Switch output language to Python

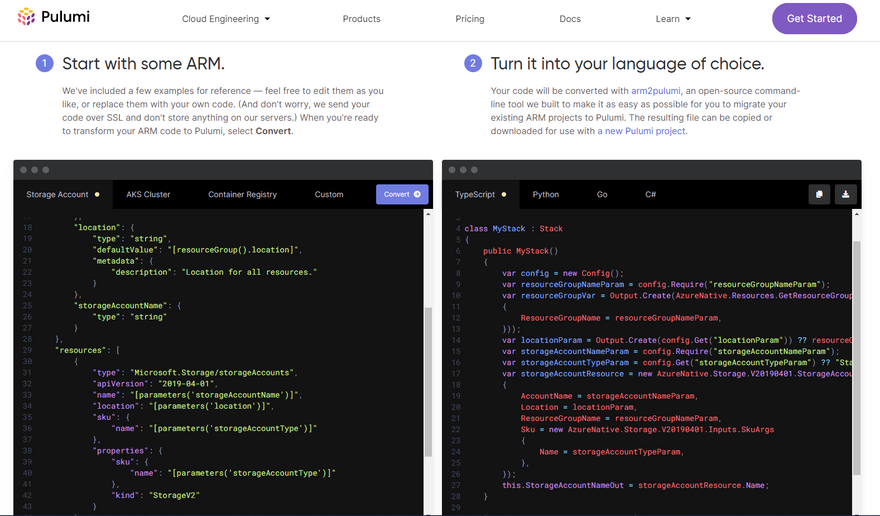pyautogui.click(x=546, y=195)
